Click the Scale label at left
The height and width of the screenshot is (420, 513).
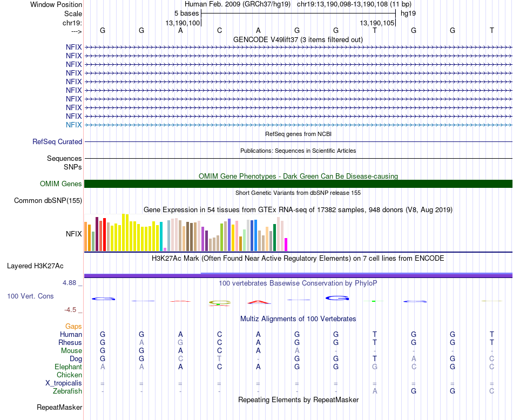[73, 13]
